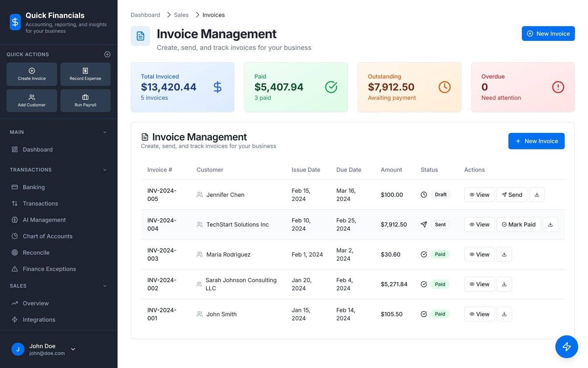The height and width of the screenshot is (368, 588).
Task: Open the Sales Overview page
Action: 59,303
